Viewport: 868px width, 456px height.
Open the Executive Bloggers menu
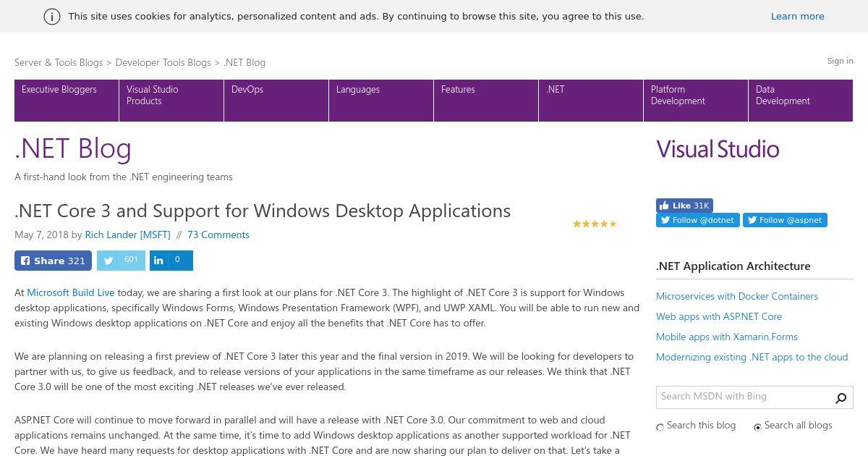[x=67, y=101]
